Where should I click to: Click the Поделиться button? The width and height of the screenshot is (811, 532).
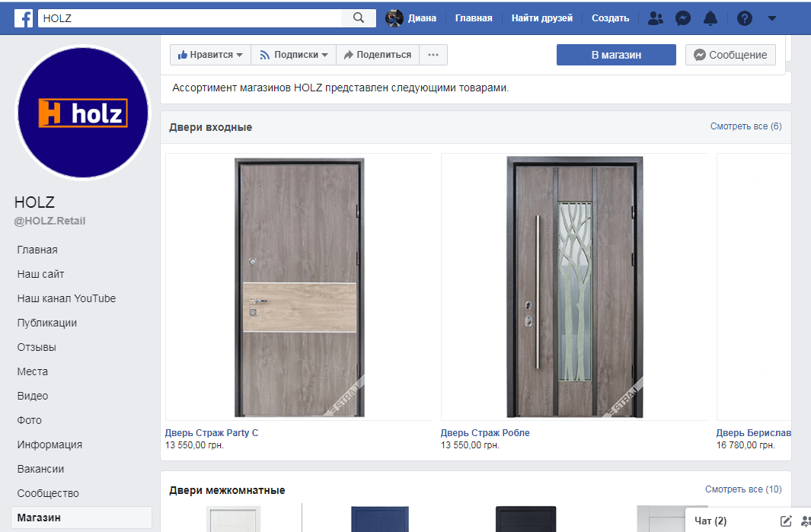(x=378, y=55)
